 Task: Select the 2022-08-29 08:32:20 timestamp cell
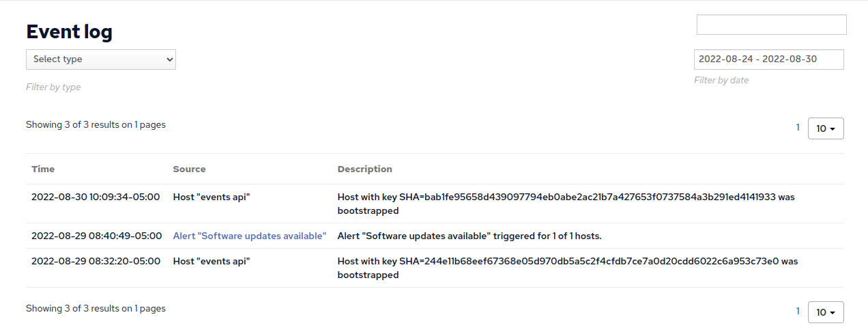(96, 261)
